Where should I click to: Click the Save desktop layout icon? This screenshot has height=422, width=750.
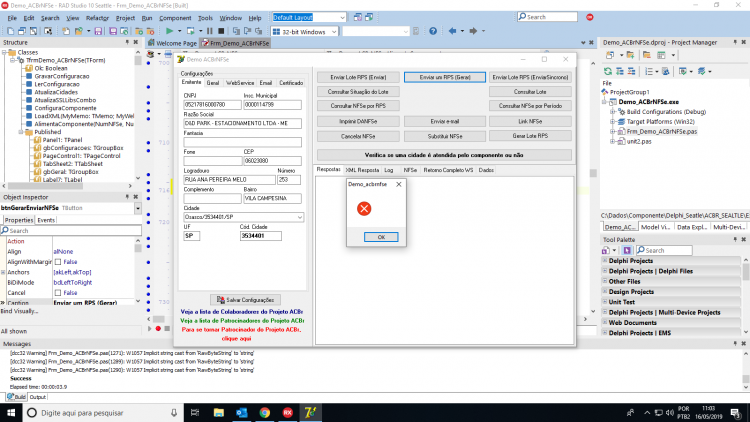[x=358, y=17]
